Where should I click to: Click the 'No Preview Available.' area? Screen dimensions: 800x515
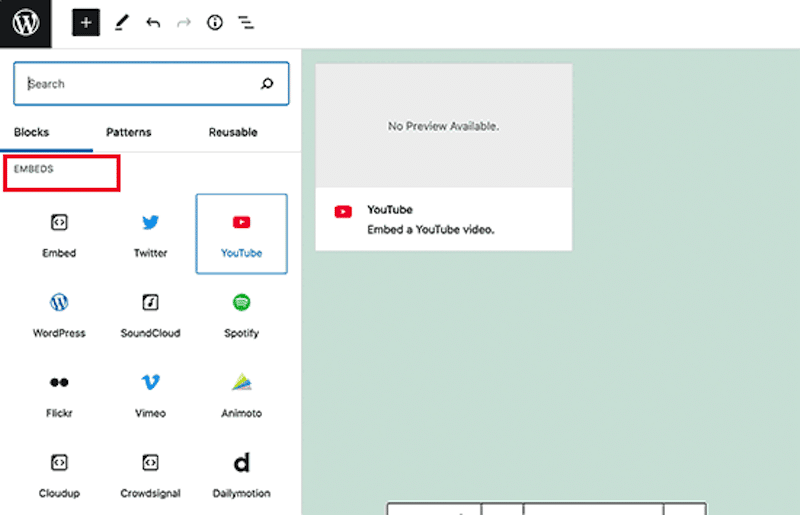[x=443, y=126]
